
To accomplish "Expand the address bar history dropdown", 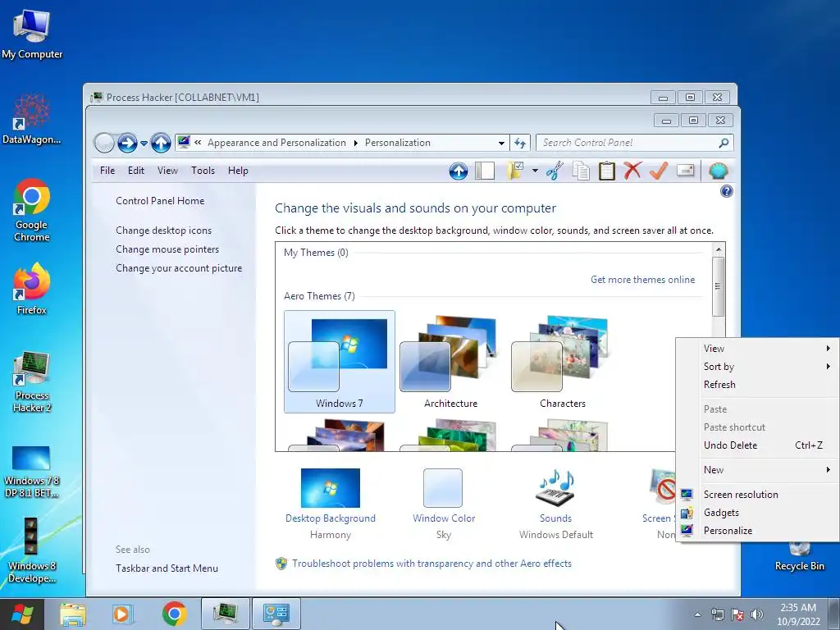I will coord(501,143).
